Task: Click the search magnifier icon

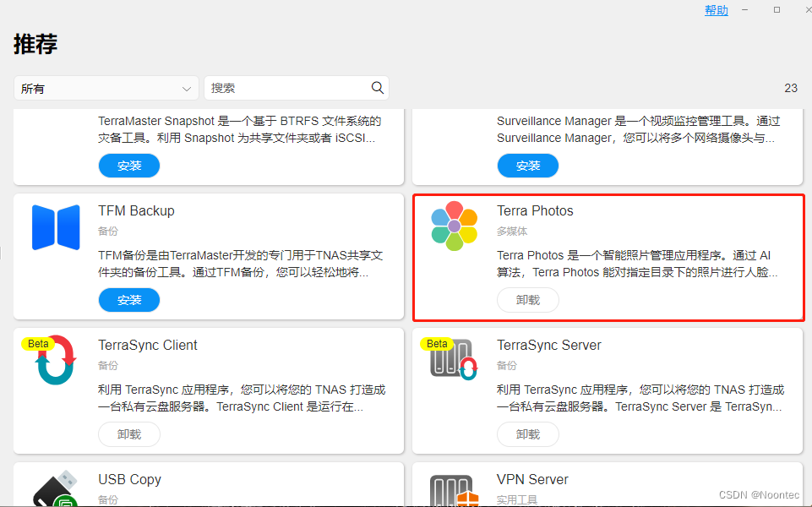Action: coord(377,87)
